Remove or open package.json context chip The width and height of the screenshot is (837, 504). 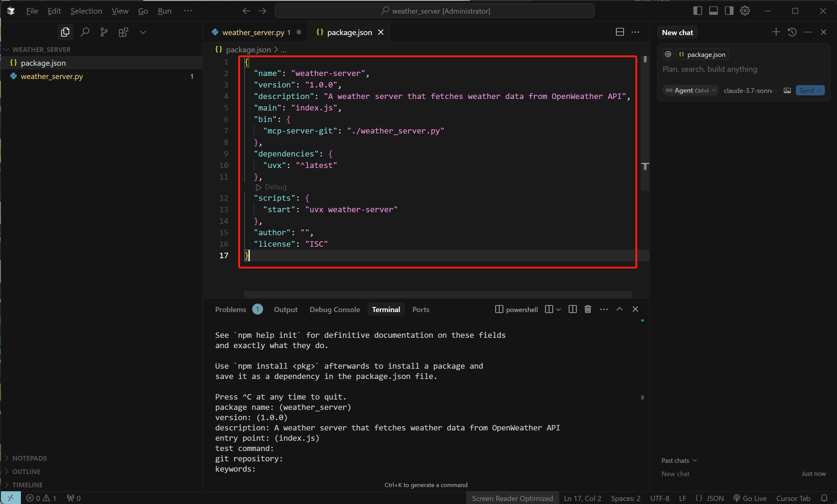(x=702, y=54)
